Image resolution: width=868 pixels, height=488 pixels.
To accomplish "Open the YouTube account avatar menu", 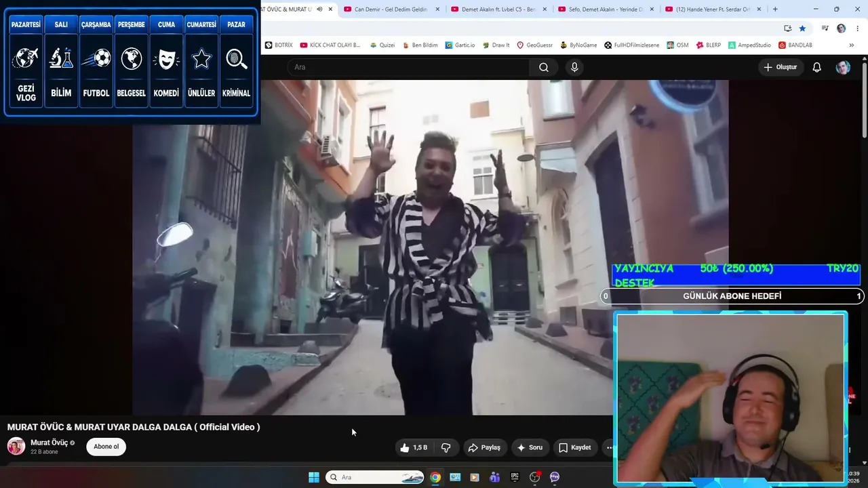I will point(843,67).
